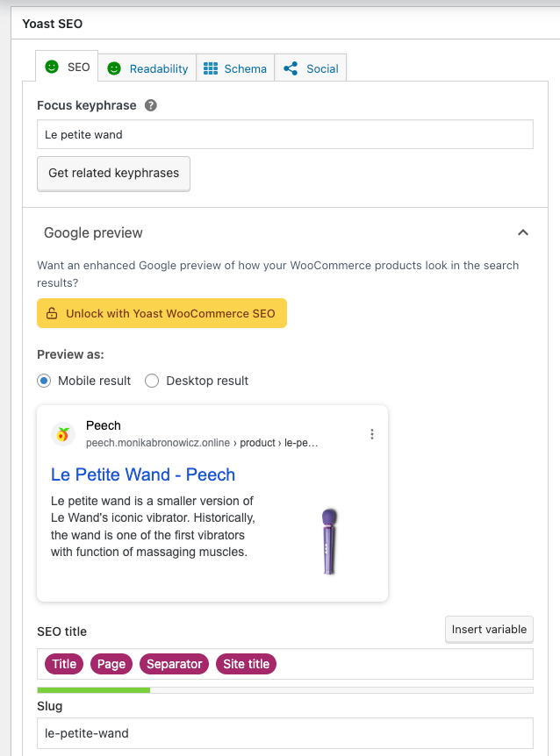Click the lock icon on unlock button
The image size is (560, 756).
[x=52, y=313]
